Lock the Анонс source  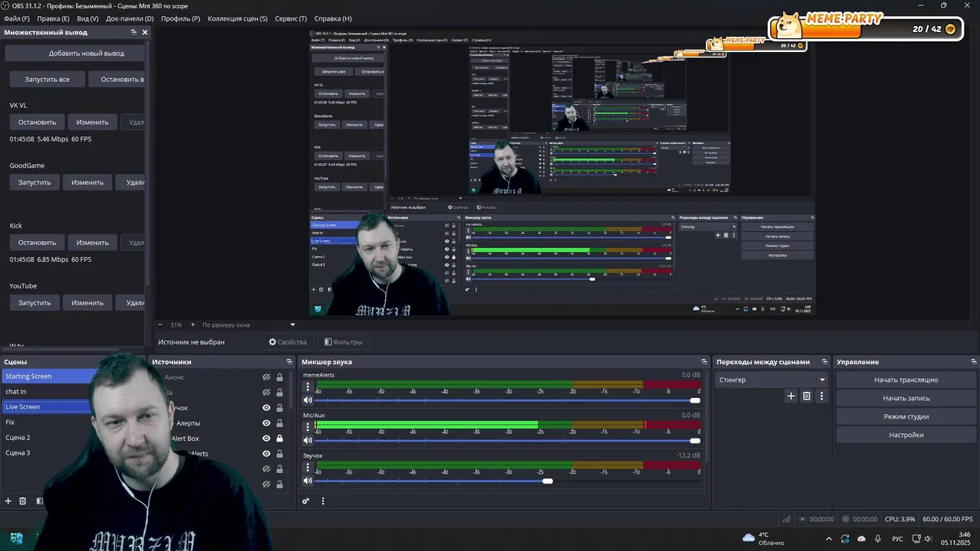pyautogui.click(x=279, y=377)
